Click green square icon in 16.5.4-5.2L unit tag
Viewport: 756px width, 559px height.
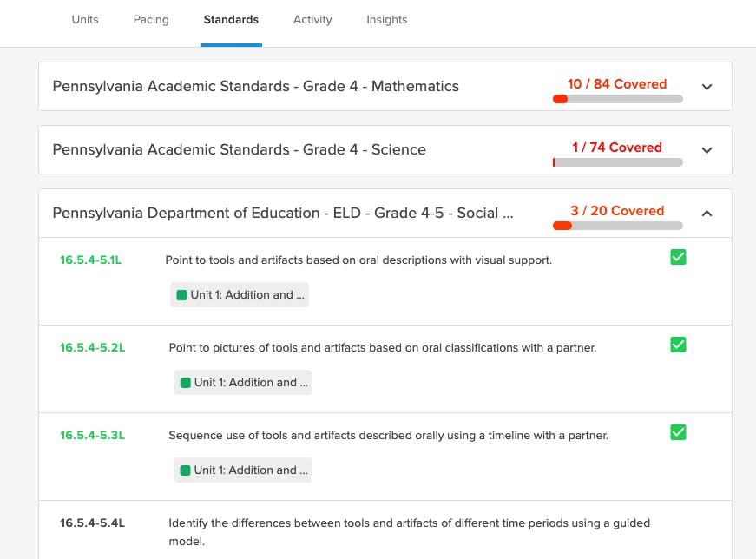tap(185, 383)
